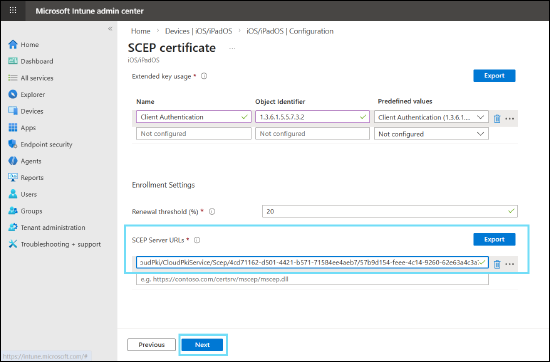Edit the 1.3.6.1.5.5.7.3.2 object identifier field
This screenshot has height=362, width=550.
tap(312, 117)
